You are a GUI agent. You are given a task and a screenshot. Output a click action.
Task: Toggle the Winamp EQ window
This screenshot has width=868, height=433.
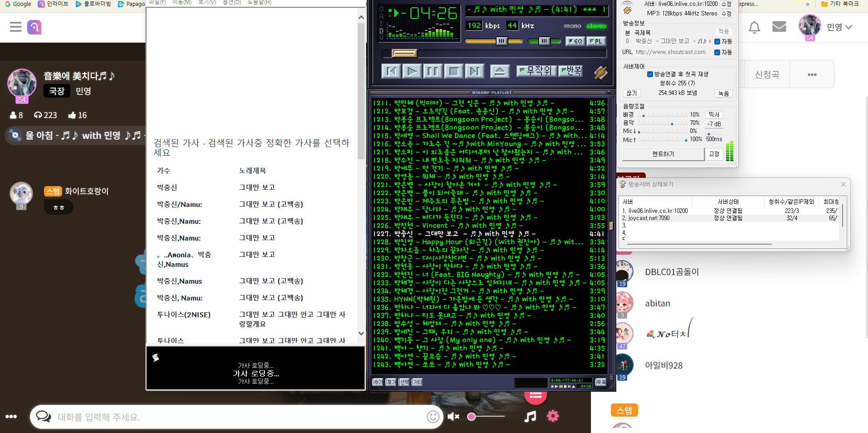[x=575, y=41]
